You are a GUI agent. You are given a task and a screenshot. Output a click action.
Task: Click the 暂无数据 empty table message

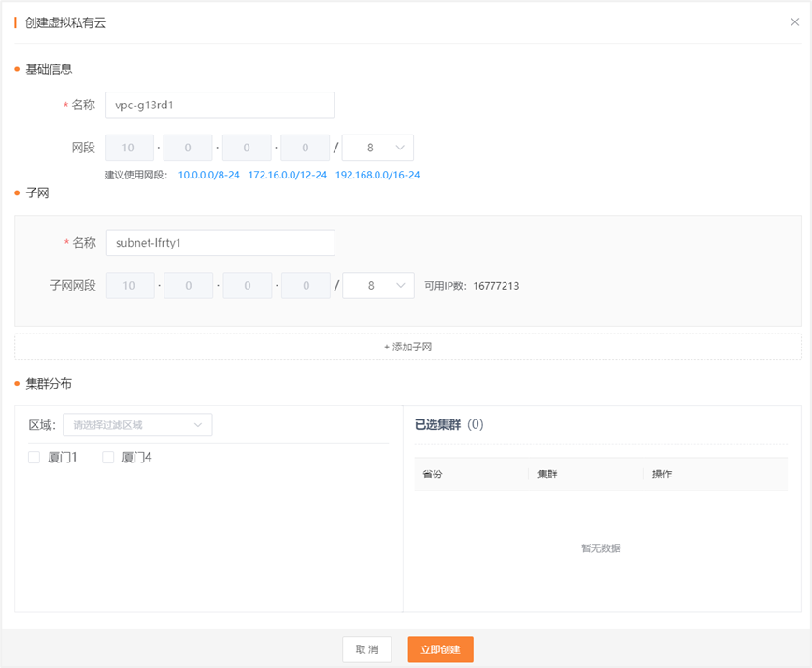(601, 547)
